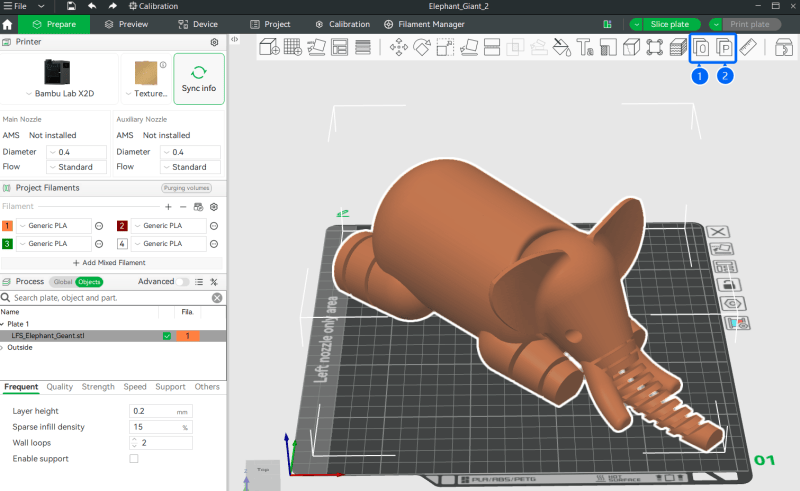The image size is (800, 491).
Task: Open Bambu Lab X2D printer dropdown
Action: [60, 93]
